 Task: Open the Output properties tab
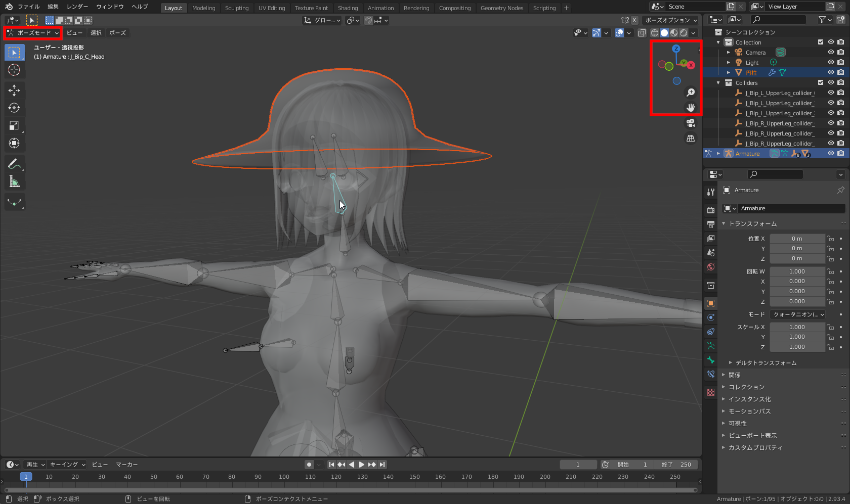click(x=711, y=224)
